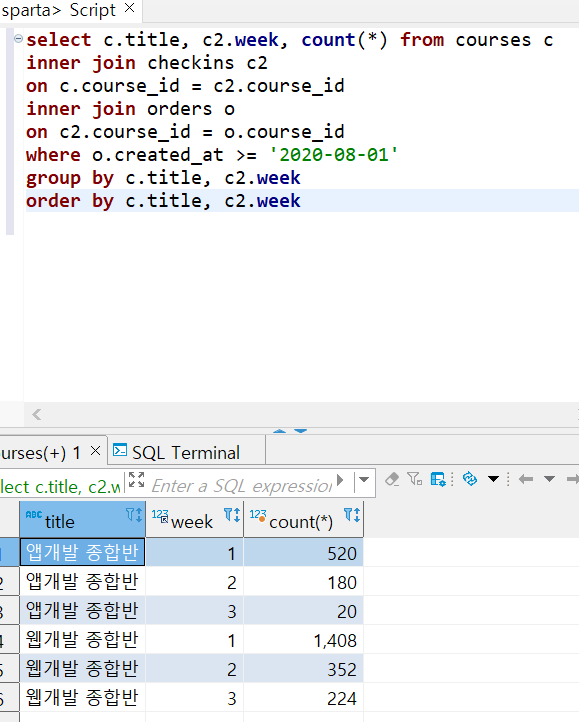This screenshot has height=722, width=579.
Task: Click the count(*) column filter-sort icon
Action: click(352, 514)
